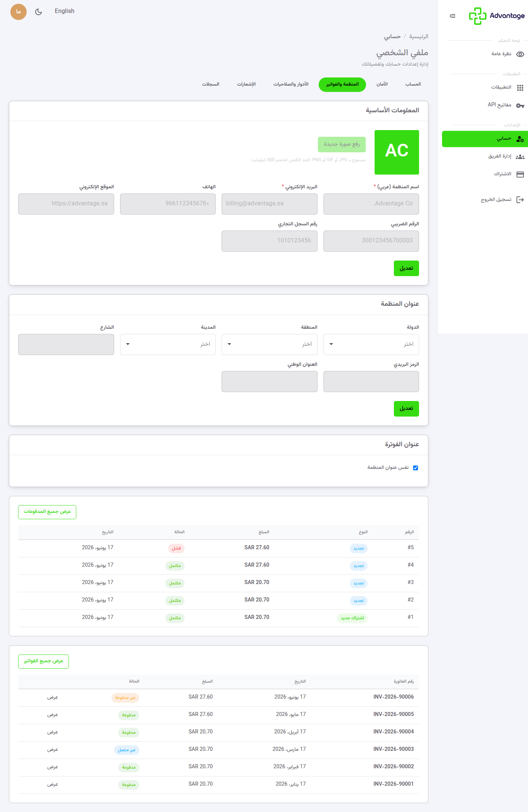
Task: Collapse sidebar with the menu toggle icon
Action: [x=452, y=16]
